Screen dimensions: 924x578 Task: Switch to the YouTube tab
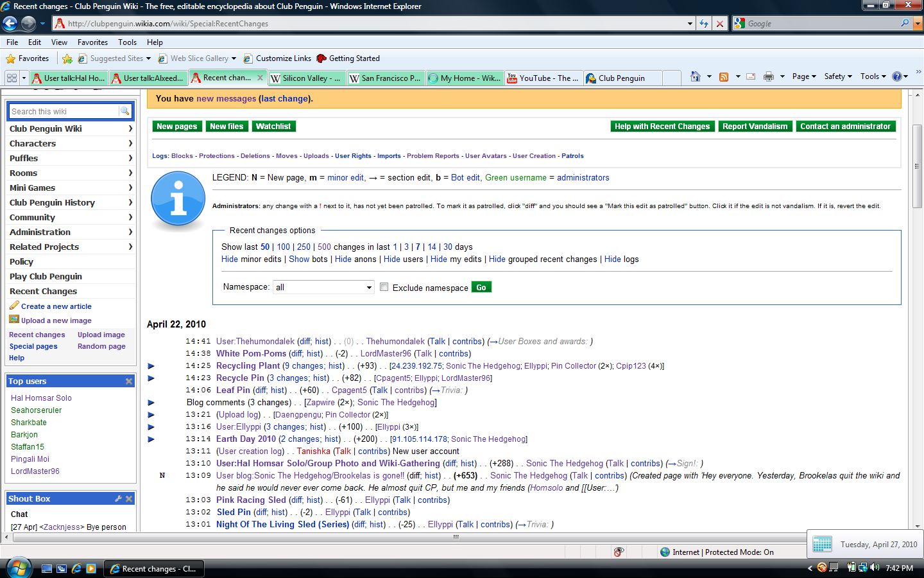(x=544, y=78)
